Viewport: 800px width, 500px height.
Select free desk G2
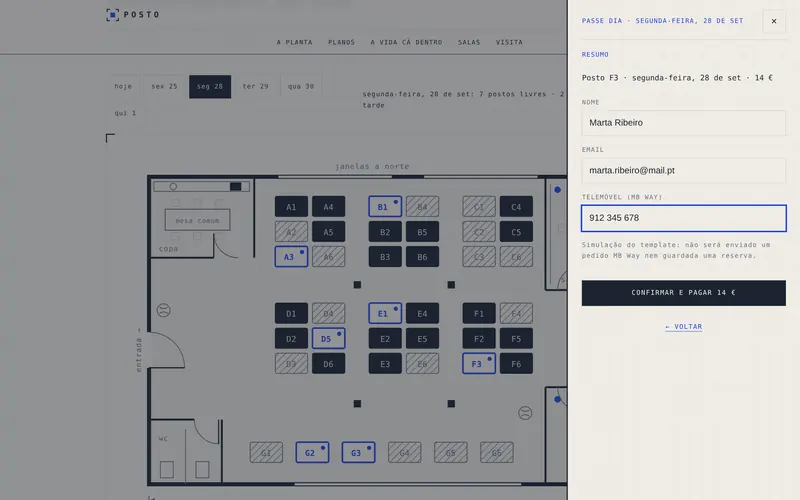point(312,453)
